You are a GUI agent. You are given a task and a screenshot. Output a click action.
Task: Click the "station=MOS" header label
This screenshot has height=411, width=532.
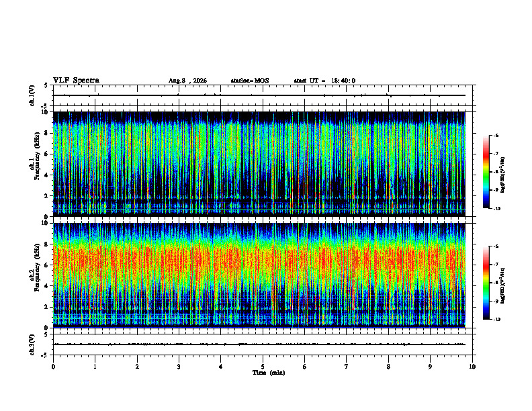point(250,81)
